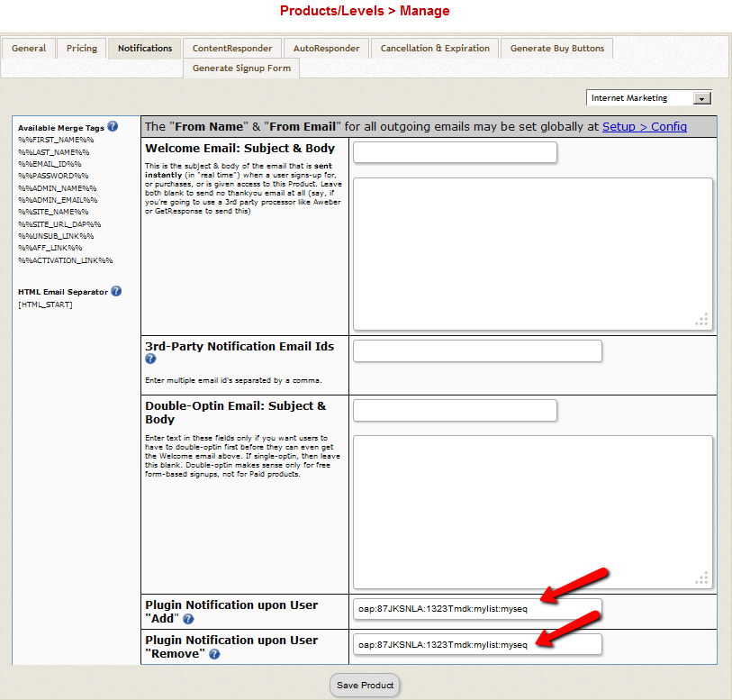Switch to Generate Buy Buttons tab
Screen dimensions: 732x700
(556, 49)
